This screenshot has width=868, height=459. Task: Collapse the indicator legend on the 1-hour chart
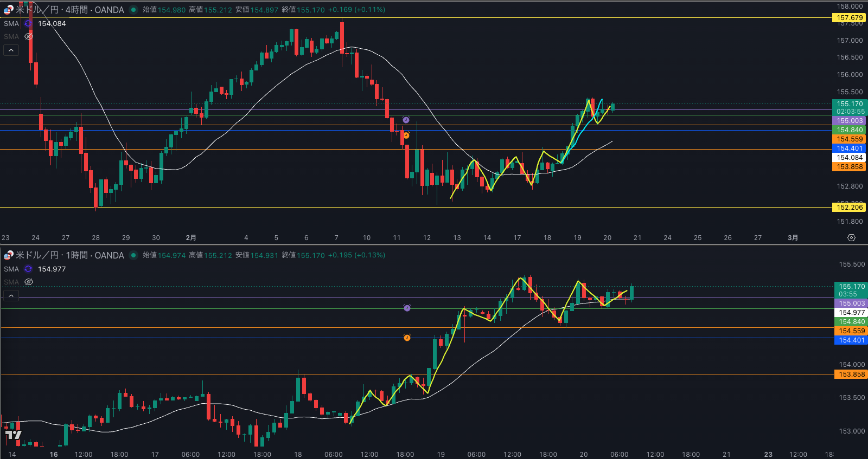(11, 296)
